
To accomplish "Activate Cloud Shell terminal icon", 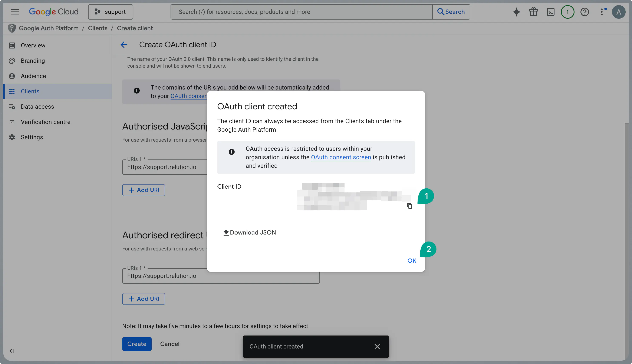I will pos(550,12).
